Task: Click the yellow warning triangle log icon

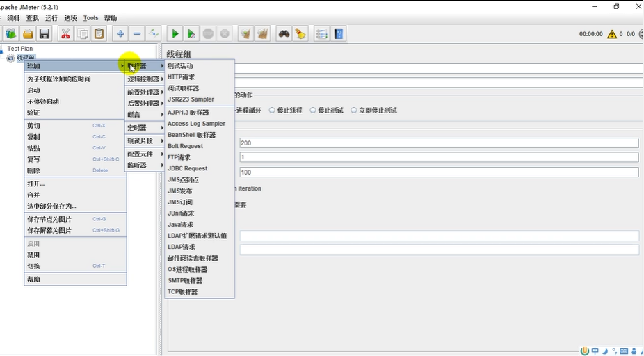Action: 612,34
